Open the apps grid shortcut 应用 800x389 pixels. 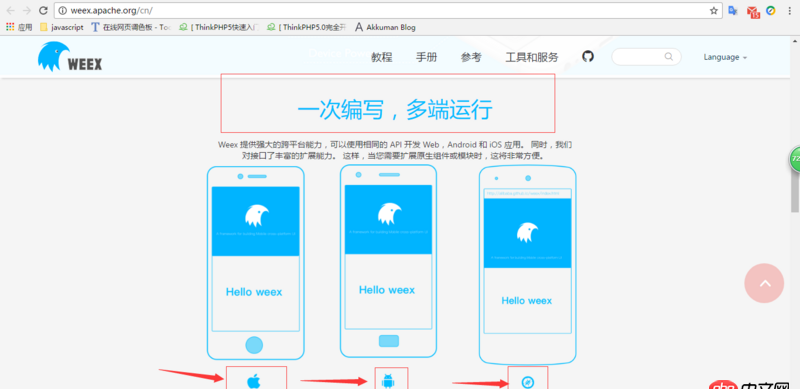pos(19,27)
